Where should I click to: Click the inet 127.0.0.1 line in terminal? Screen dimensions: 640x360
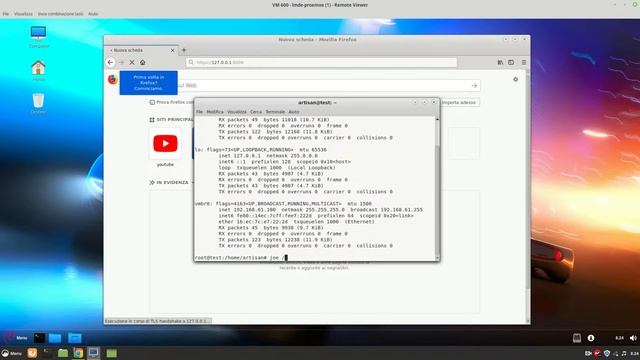268,156
